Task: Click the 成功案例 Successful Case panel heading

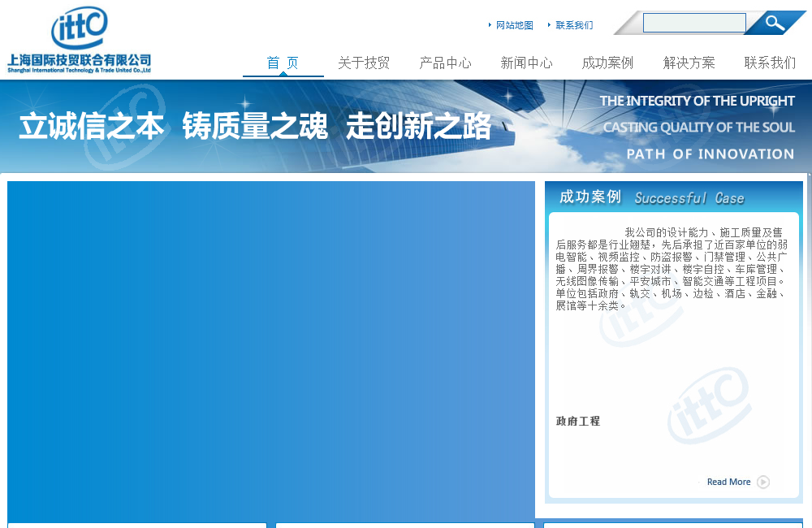Action: pyautogui.click(x=651, y=197)
